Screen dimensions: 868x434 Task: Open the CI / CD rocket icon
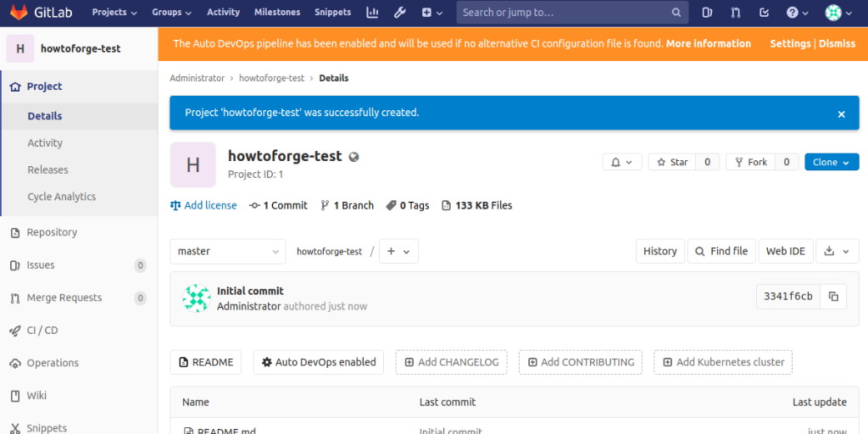coord(15,331)
